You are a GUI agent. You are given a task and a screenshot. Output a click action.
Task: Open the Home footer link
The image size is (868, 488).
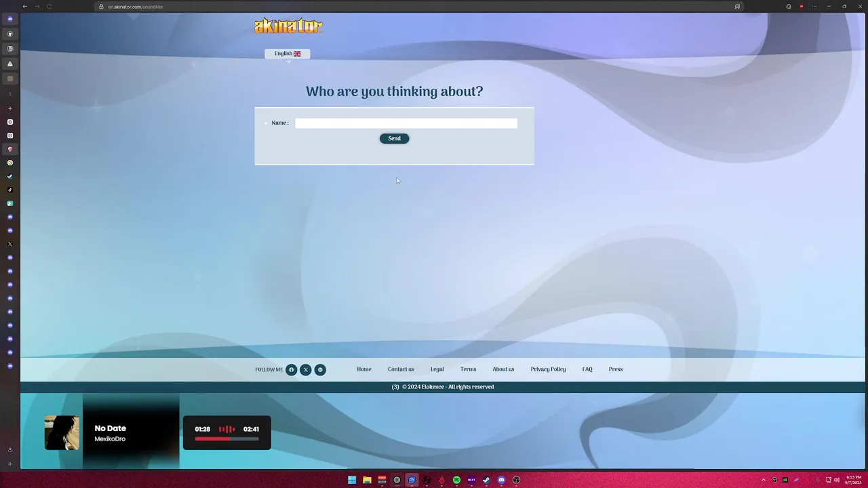pyautogui.click(x=364, y=369)
